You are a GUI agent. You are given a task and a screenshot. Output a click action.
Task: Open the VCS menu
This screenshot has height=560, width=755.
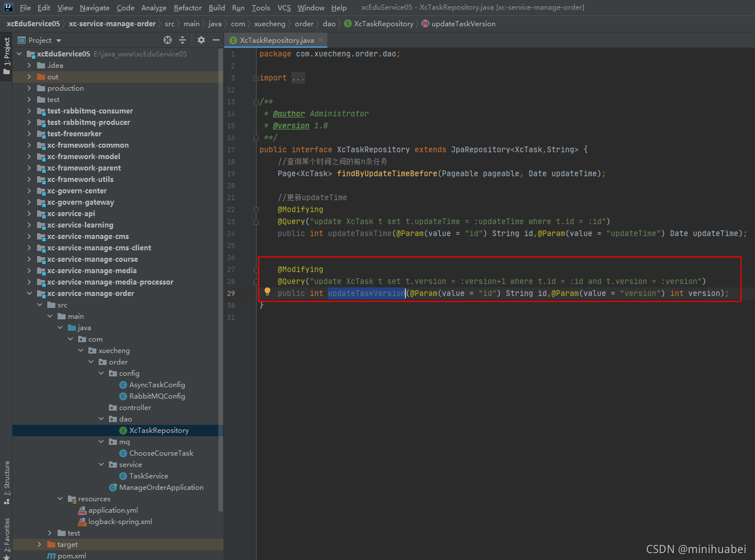284,7
